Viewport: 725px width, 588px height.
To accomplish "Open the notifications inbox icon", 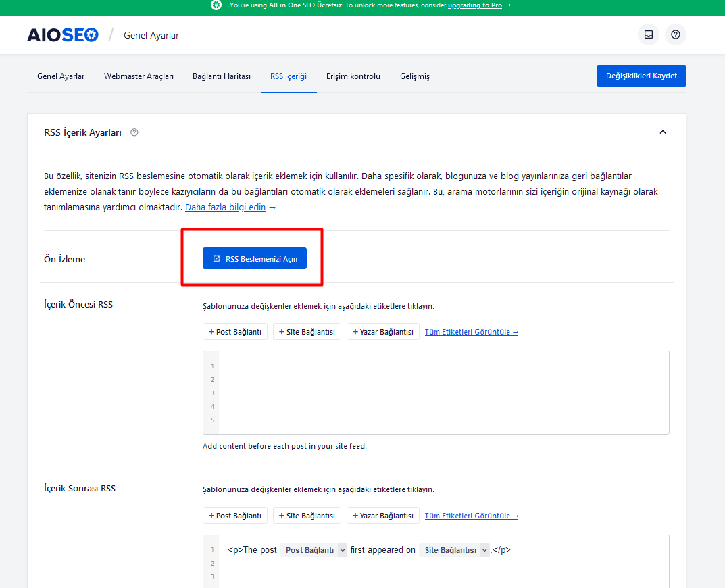I will tap(648, 34).
